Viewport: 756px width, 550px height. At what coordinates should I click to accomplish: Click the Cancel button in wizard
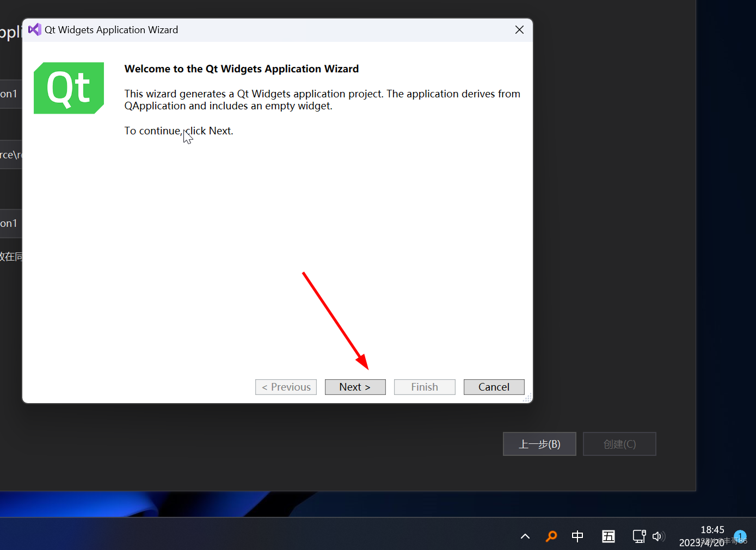pyautogui.click(x=494, y=387)
